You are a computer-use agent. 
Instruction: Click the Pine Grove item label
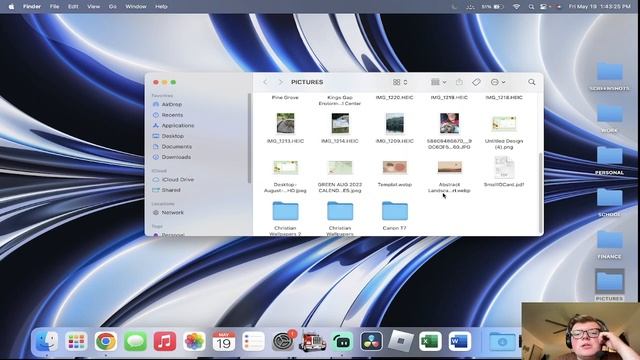(x=285, y=98)
